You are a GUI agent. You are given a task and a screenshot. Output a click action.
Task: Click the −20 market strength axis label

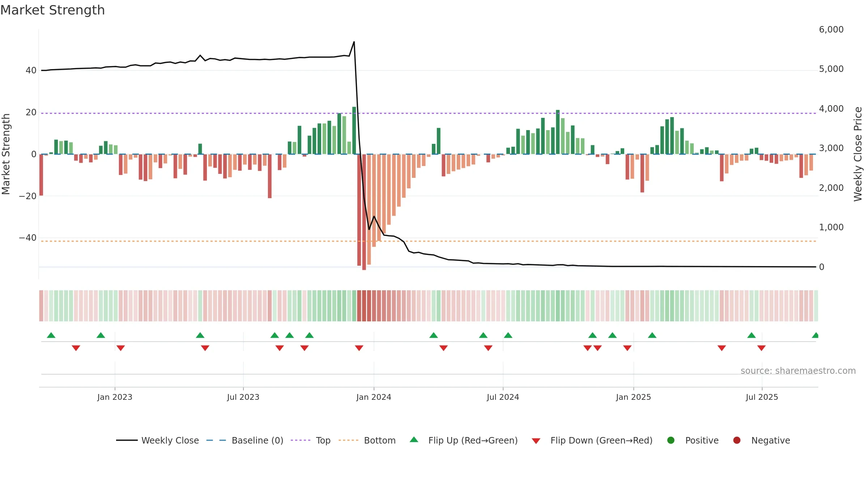tap(28, 196)
